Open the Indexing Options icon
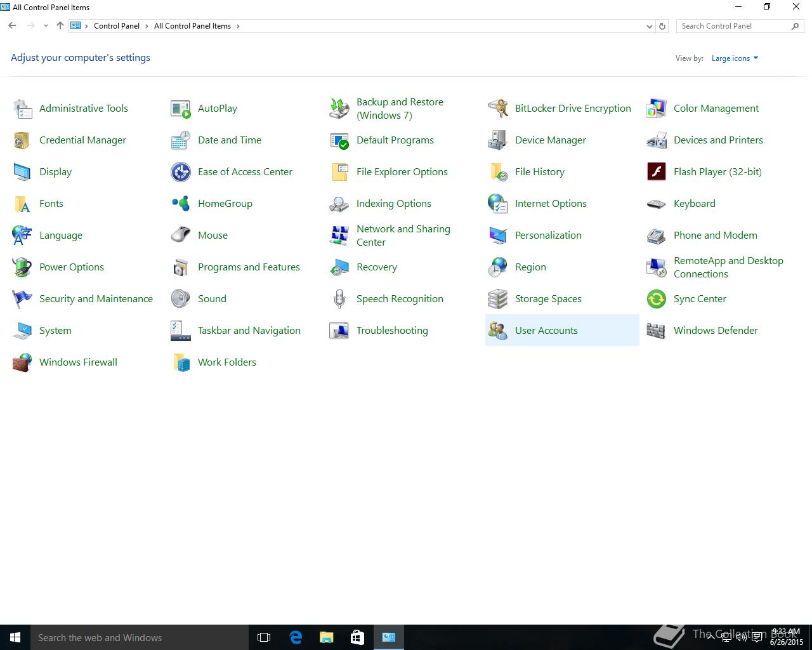812x650 pixels. click(x=339, y=204)
